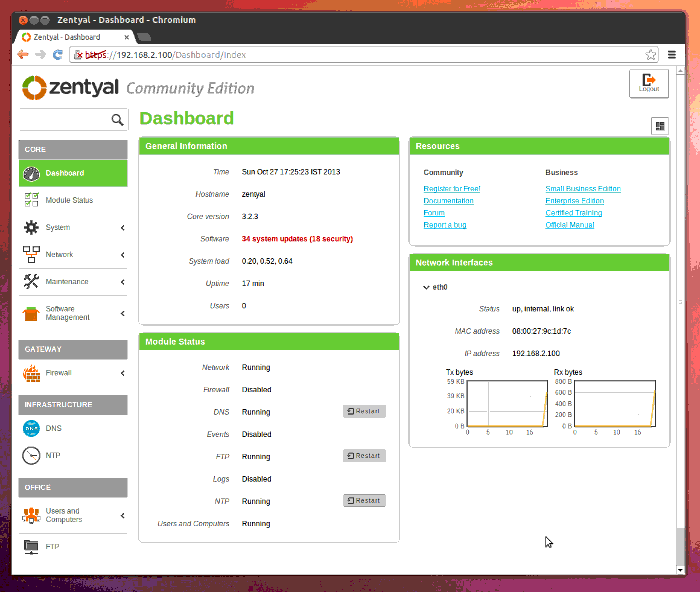The width and height of the screenshot is (700, 592).
Task: Click the Logout button icon
Action: click(x=649, y=83)
